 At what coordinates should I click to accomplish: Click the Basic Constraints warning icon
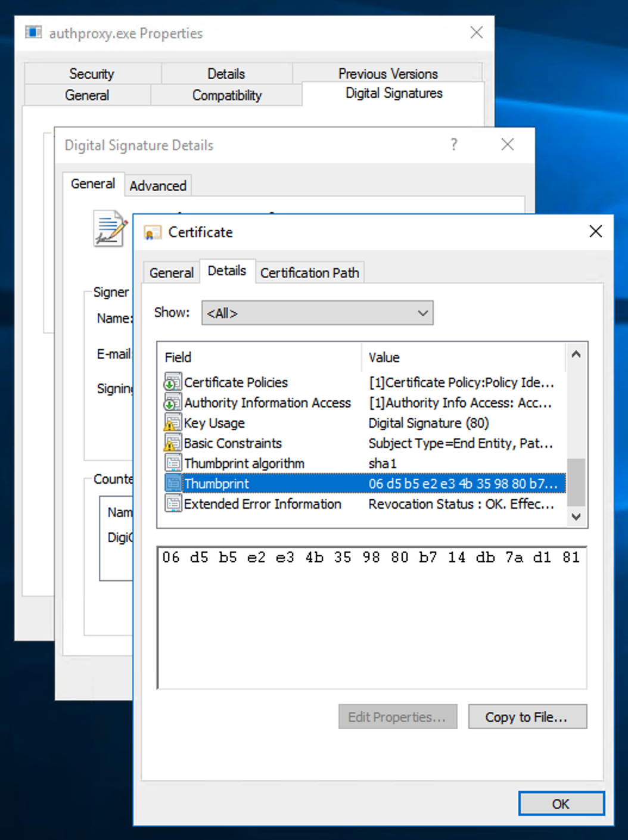172,443
